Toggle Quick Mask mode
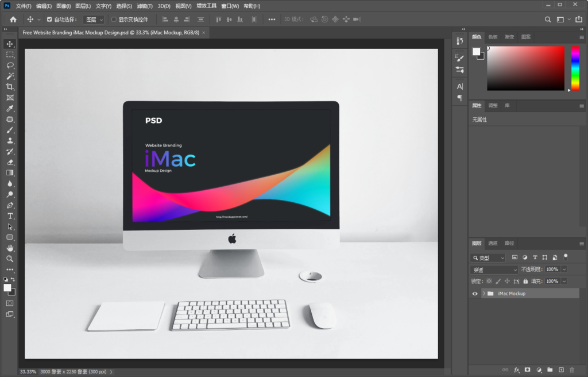Image resolution: width=588 pixels, height=377 pixels. click(10, 303)
